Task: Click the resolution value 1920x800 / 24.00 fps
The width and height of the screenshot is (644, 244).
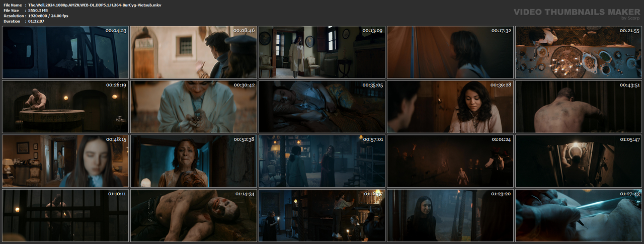Action: pos(48,16)
